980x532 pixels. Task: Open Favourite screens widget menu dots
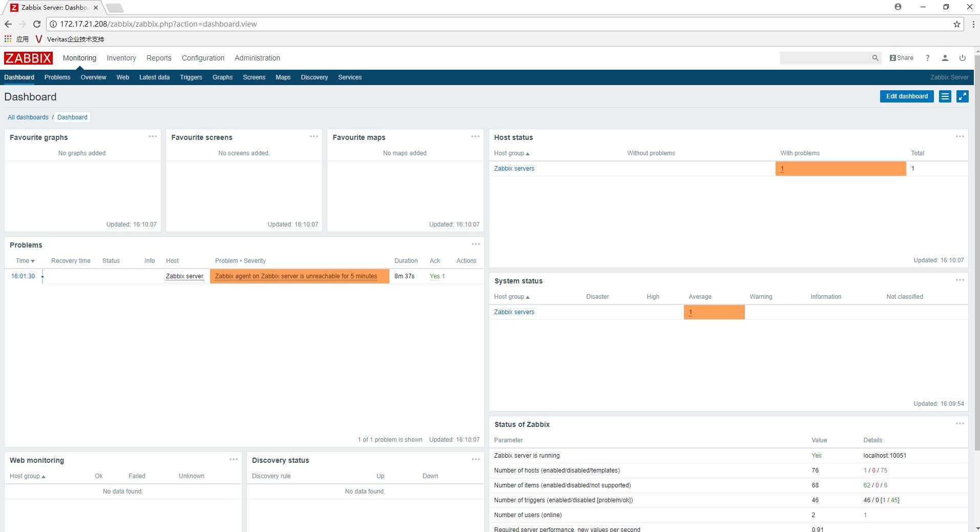coord(314,136)
